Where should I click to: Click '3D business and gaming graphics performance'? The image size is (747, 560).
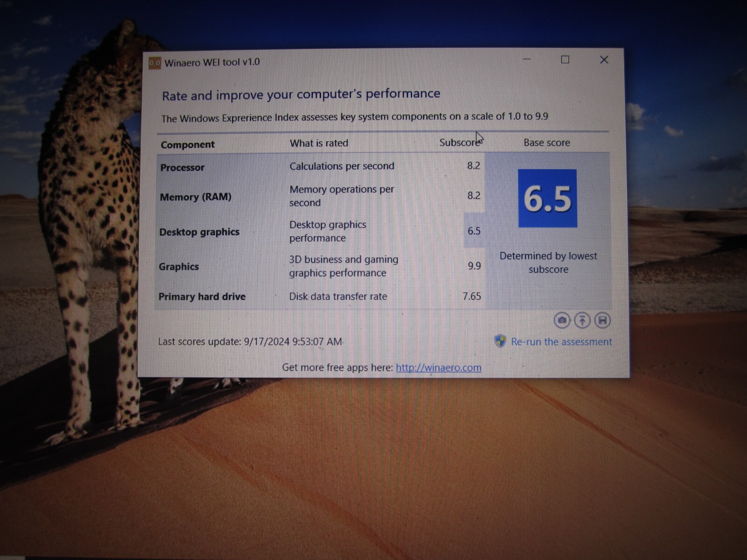pos(344,266)
